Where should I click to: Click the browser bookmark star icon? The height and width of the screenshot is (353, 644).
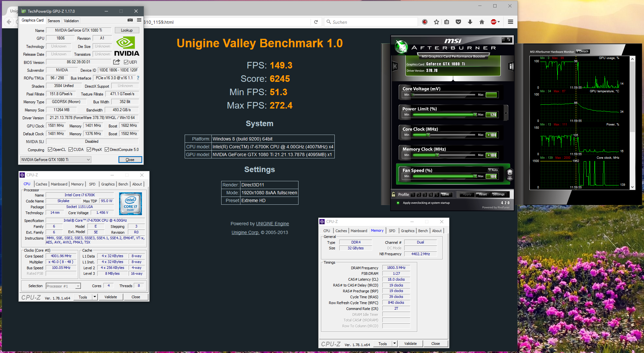437,22
